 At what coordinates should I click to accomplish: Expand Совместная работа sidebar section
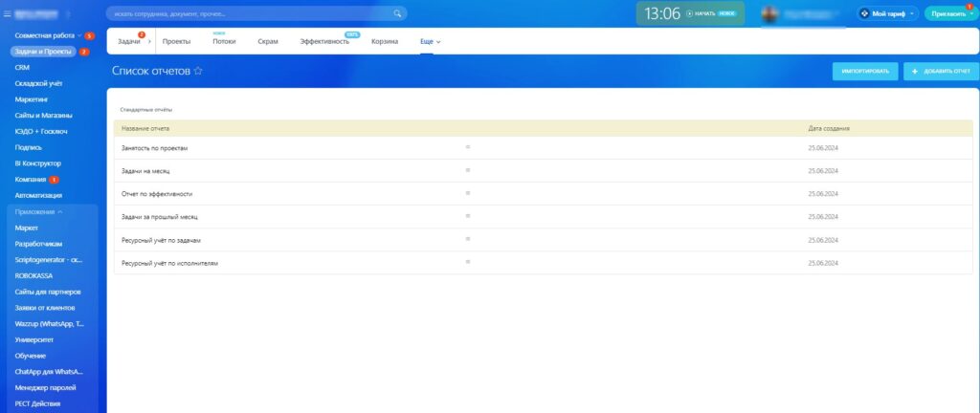tap(78, 36)
